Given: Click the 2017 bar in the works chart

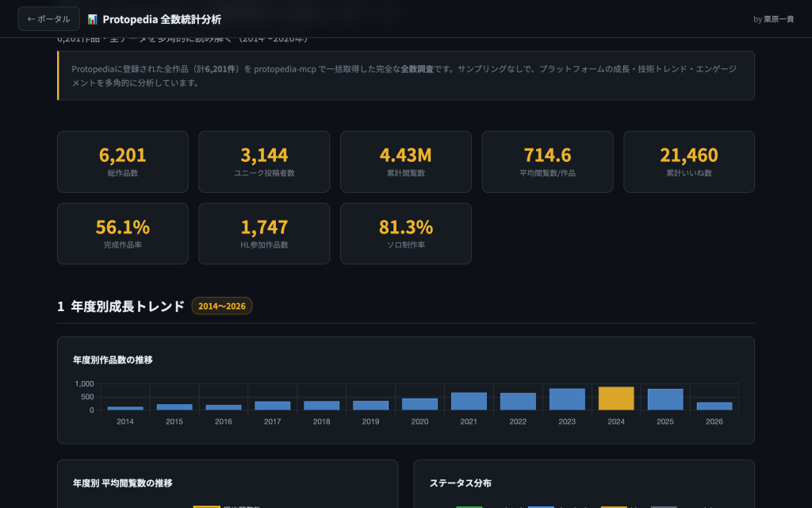Looking at the screenshot, I should coord(273,406).
